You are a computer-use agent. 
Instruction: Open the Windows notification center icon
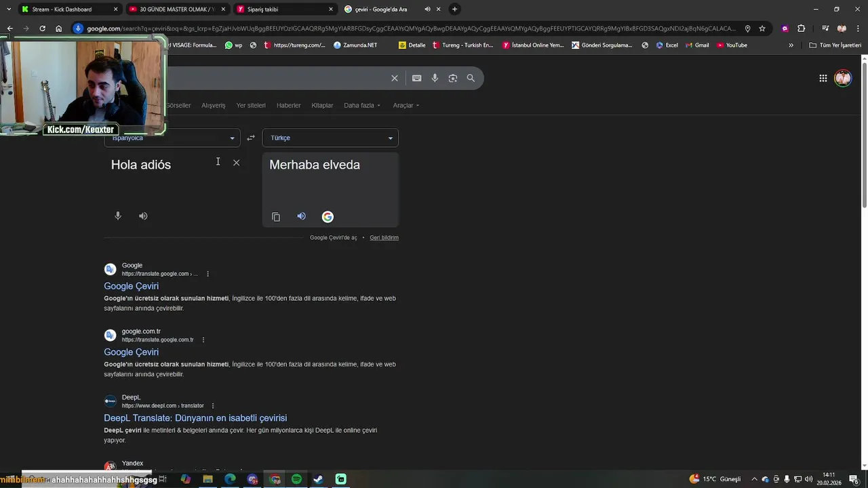[854, 479]
